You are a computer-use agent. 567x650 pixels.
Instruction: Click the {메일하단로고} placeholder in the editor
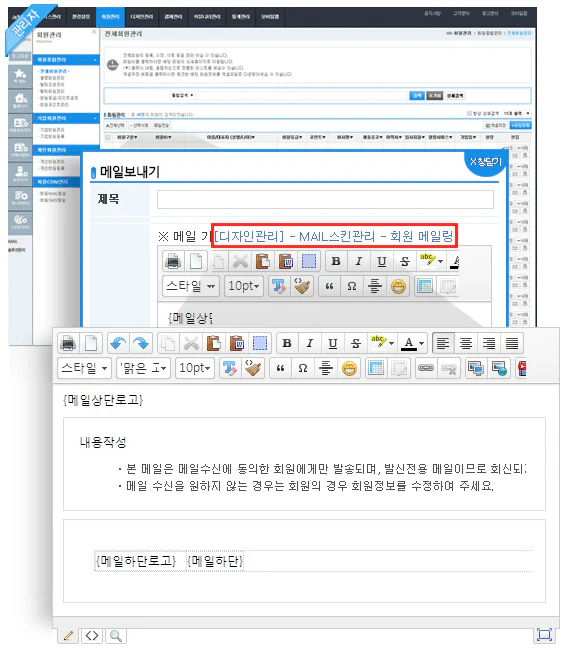[x=136, y=561]
